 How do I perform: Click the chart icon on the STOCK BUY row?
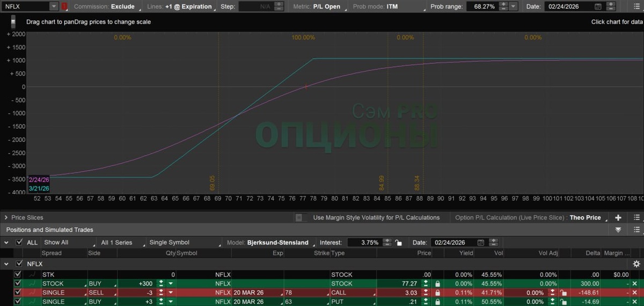[33, 283]
